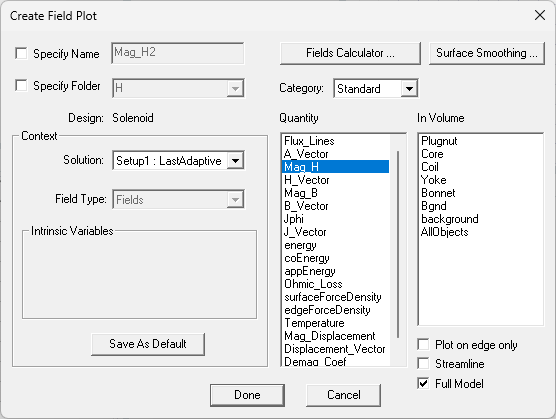This screenshot has height=419, width=556.
Task: Select J_Vector quantity
Action: (335, 232)
